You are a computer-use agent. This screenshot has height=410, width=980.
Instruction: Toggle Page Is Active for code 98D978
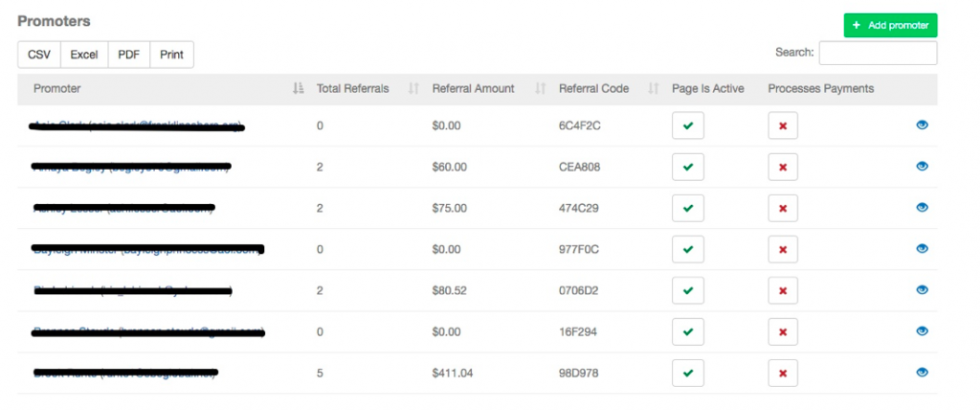[688, 373]
